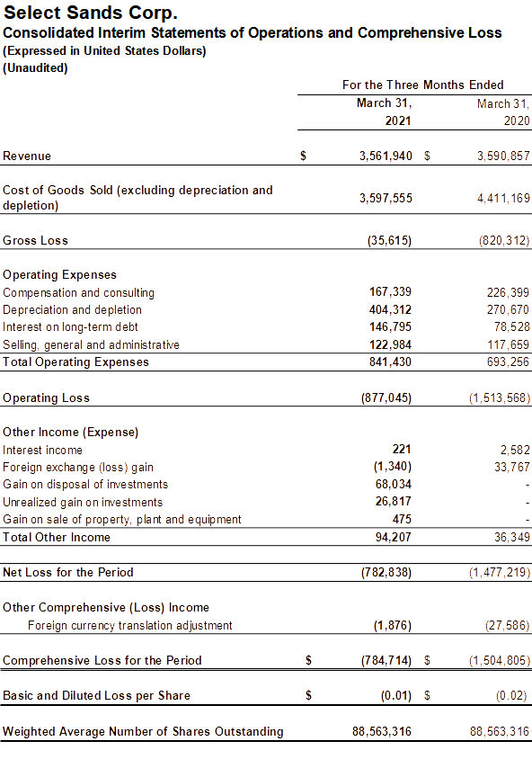Select 'Foreign exchange (loss) gain' label
Image resolution: width=532 pixels, height=759 pixels.
coord(78,468)
